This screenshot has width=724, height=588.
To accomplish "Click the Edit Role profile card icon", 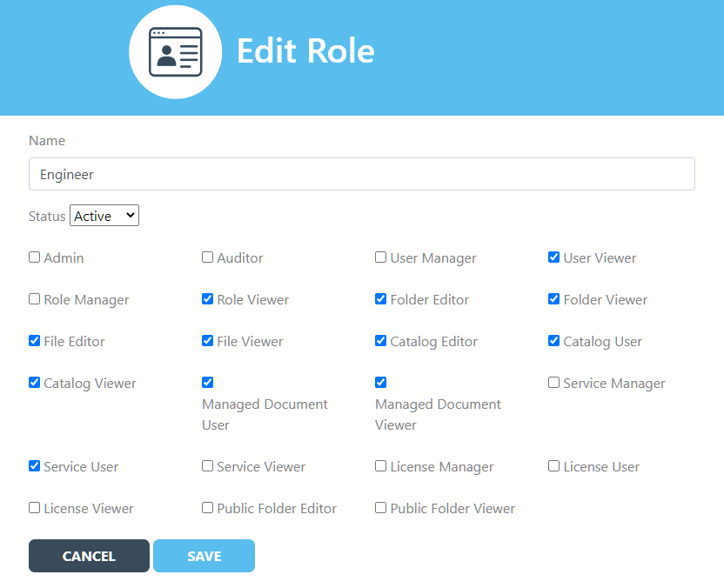I will (x=175, y=51).
